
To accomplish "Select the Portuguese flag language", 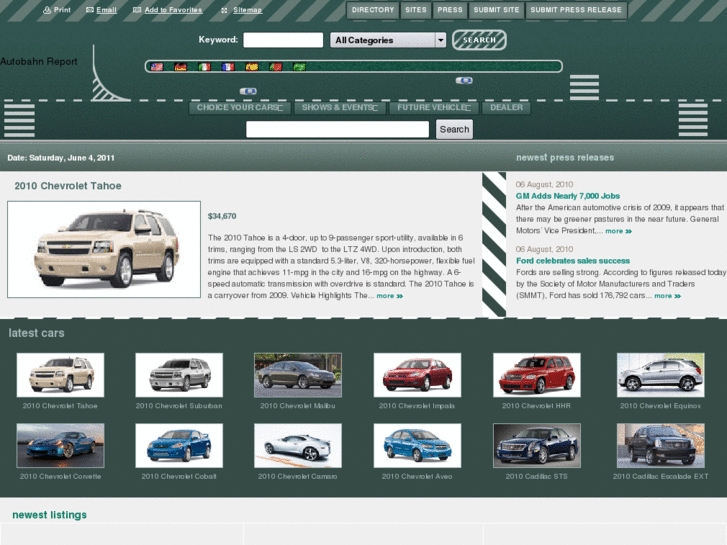I will pyautogui.click(x=275, y=67).
